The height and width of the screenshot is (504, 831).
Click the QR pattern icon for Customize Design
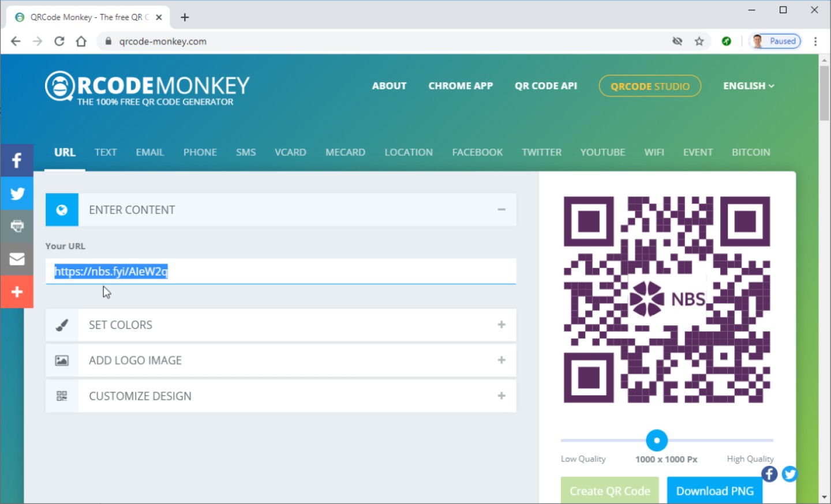point(62,396)
